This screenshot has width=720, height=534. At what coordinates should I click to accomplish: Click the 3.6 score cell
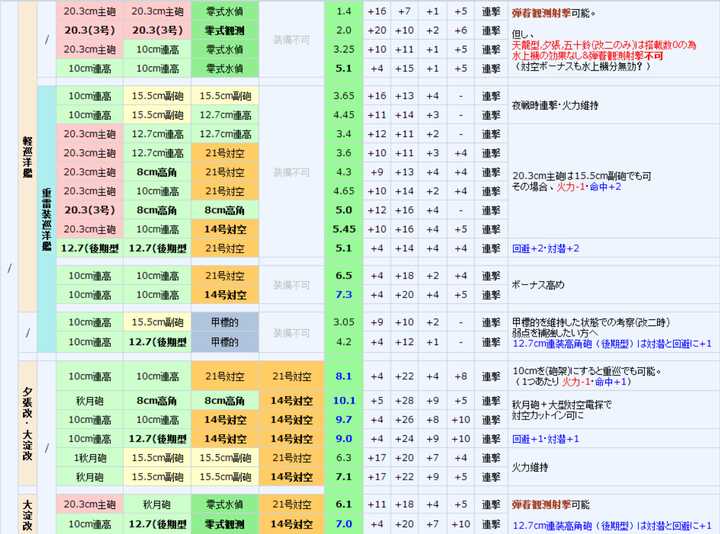[343, 153]
